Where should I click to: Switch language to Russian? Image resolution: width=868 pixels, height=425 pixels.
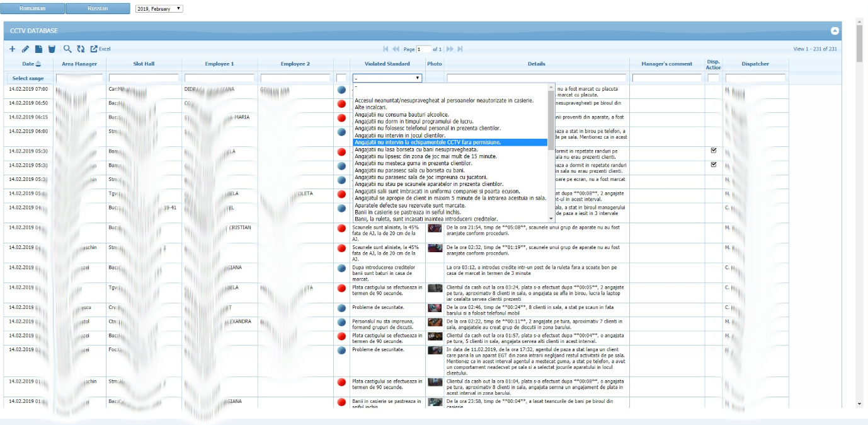point(98,9)
